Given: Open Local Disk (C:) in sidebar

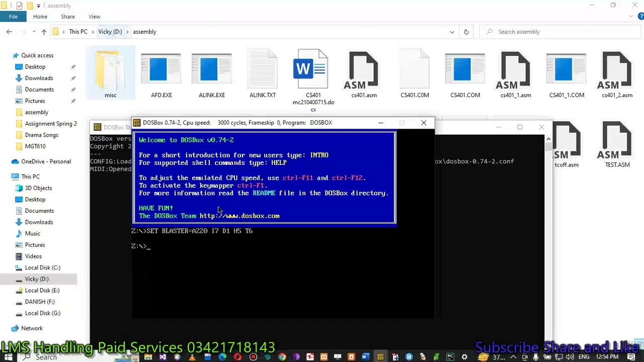Looking at the screenshot, I should click(42, 267).
